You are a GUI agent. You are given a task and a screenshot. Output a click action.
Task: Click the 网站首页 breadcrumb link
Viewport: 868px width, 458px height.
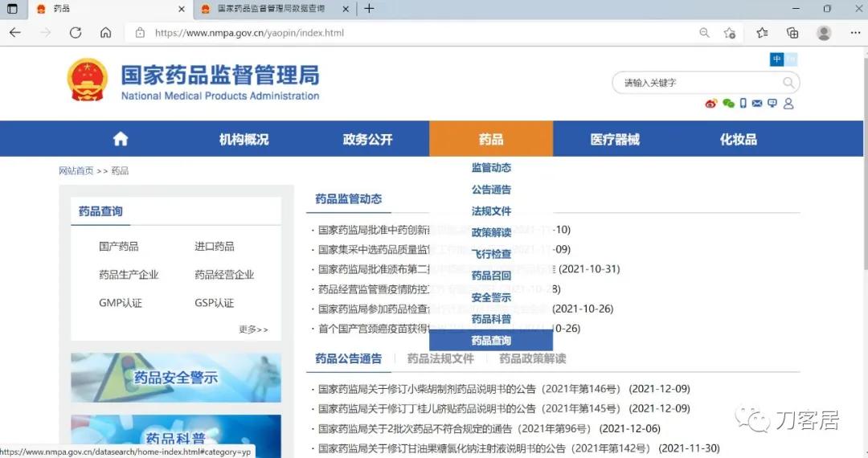pyautogui.click(x=76, y=170)
